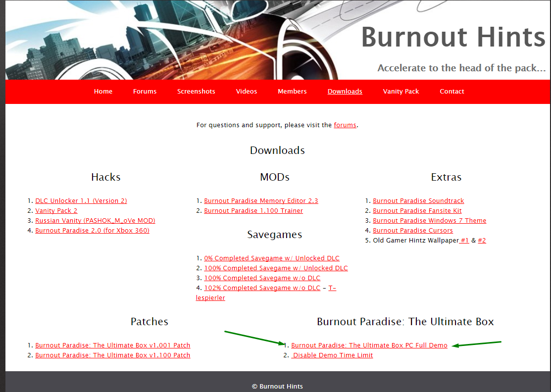Screen dimensions: 551x392
Task: Download Burnout Paradise Memory Editor 2.3
Action: tap(261, 200)
